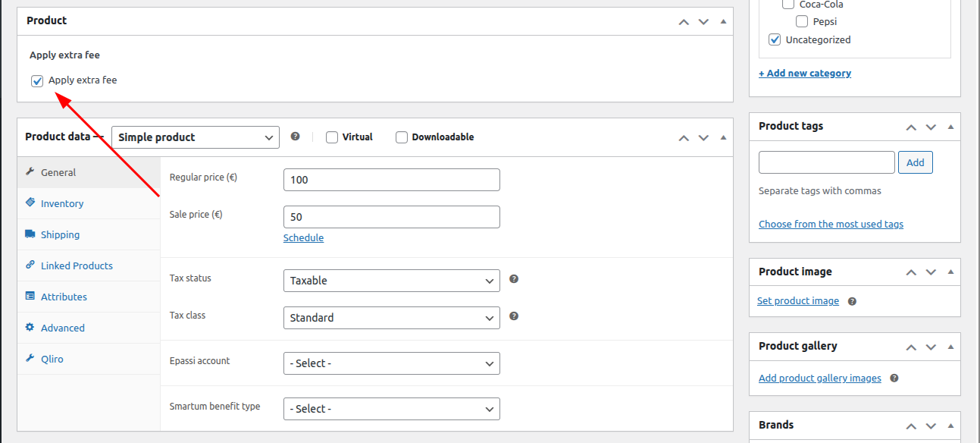
Task: Click the help icon next to Tax status
Action: tap(514, 279)
